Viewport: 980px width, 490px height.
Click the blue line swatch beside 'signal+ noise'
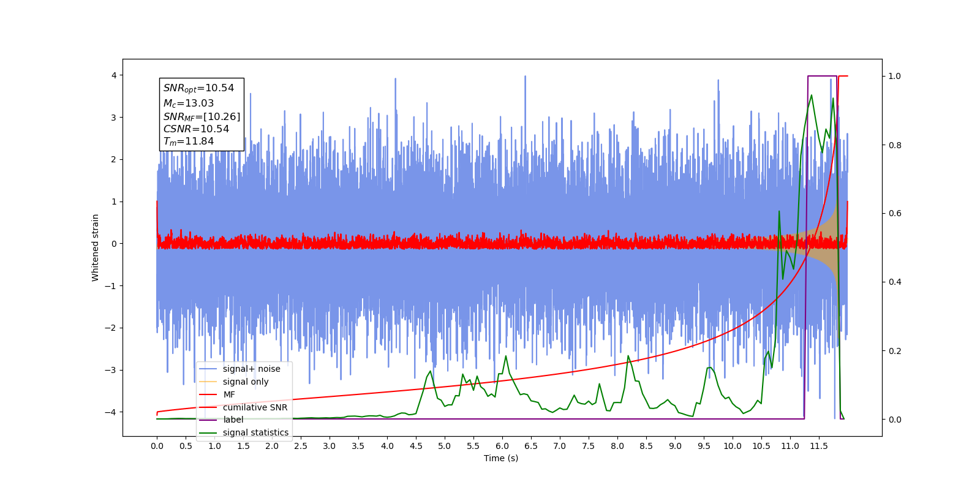coord(208,369)
